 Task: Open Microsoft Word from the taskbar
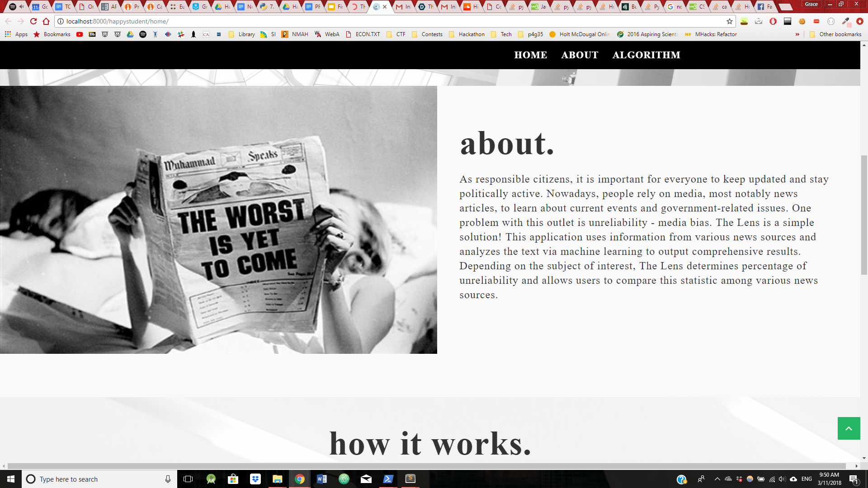321,479
